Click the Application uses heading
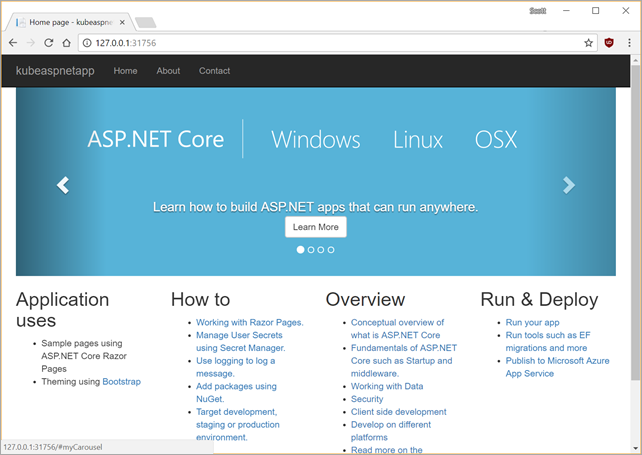Viewport: 642px width, 455px height. click(63, 310)
